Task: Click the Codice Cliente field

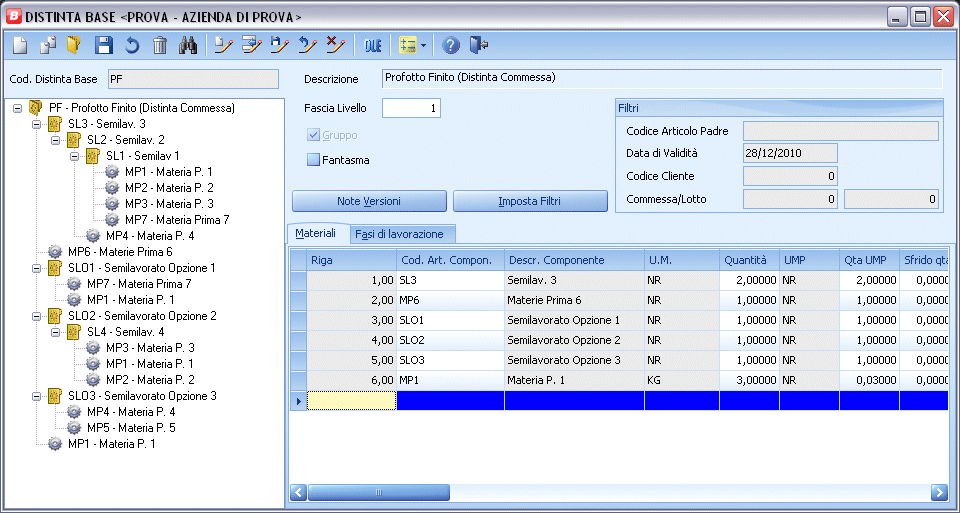Action: [790, 176]
